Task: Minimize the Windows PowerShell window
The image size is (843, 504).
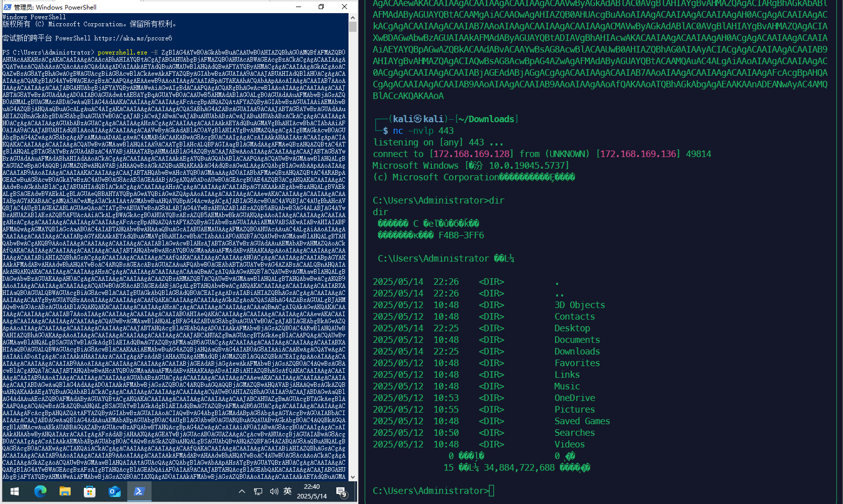Action: click(298, 7)
